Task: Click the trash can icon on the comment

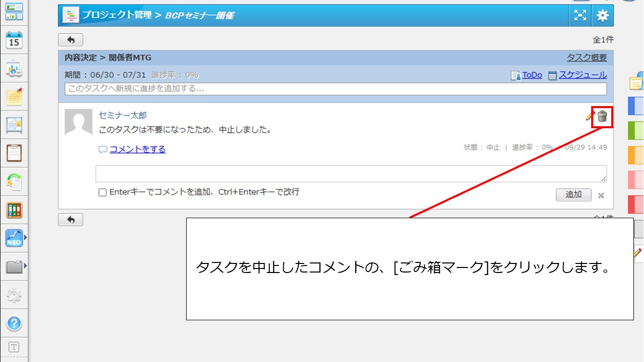Action: click(602, 117)
